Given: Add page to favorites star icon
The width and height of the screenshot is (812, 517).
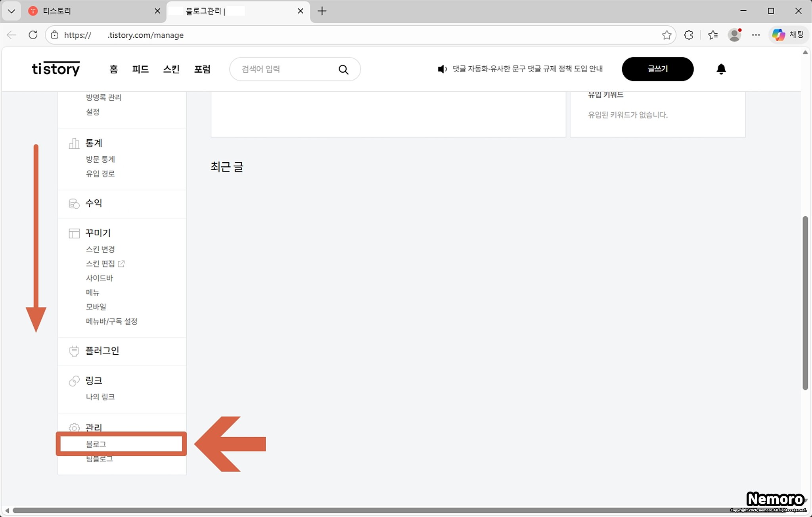Looking at the screenshot, I should coord(666,35).
